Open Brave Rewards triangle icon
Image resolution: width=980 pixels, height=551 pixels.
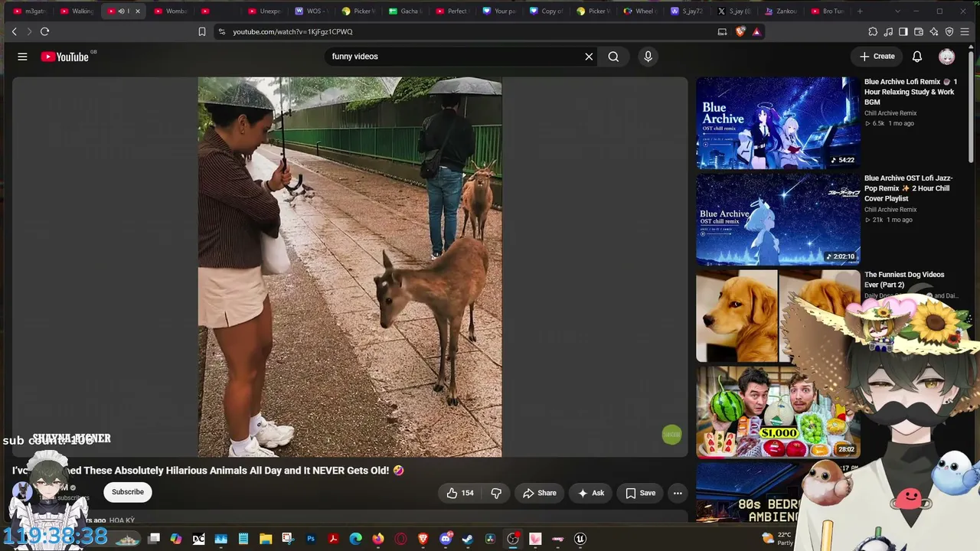point(756,31)
